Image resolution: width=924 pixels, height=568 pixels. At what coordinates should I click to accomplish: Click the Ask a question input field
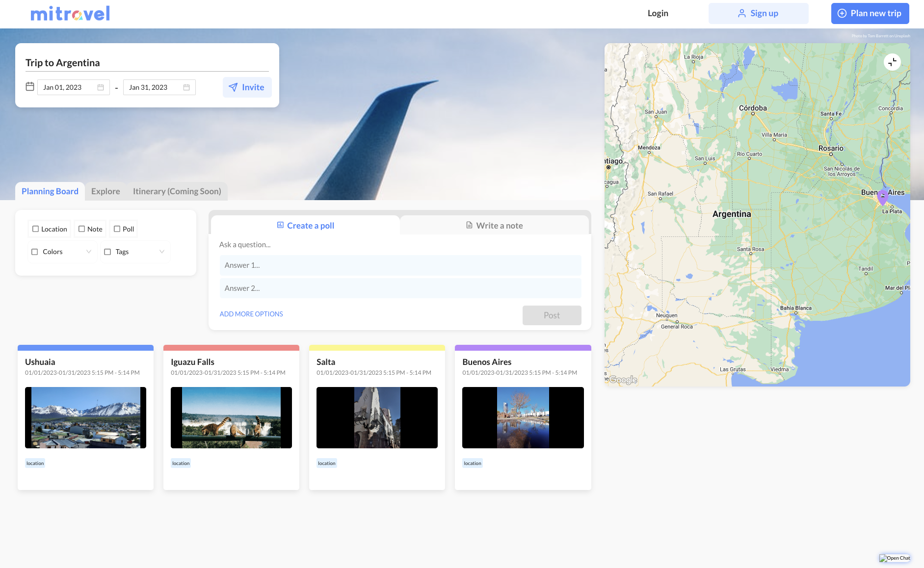400,244
